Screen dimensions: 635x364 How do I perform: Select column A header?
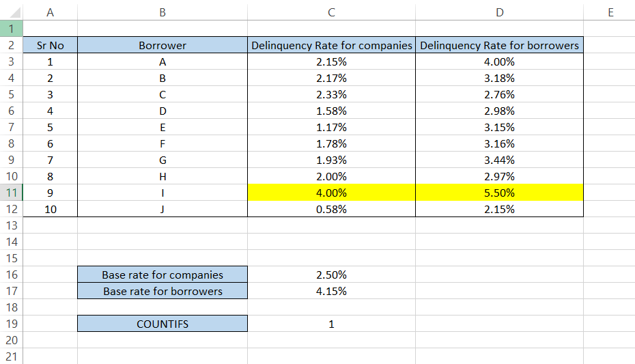50,12
